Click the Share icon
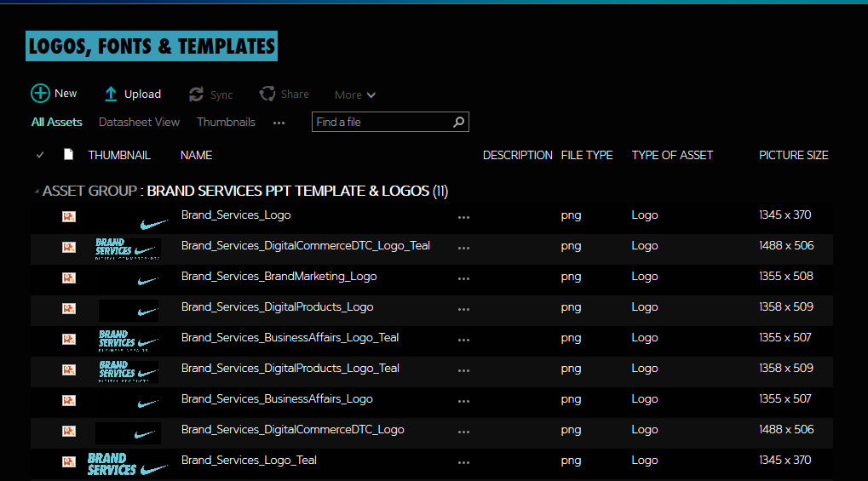868x481 pixels. coord(267,94)
